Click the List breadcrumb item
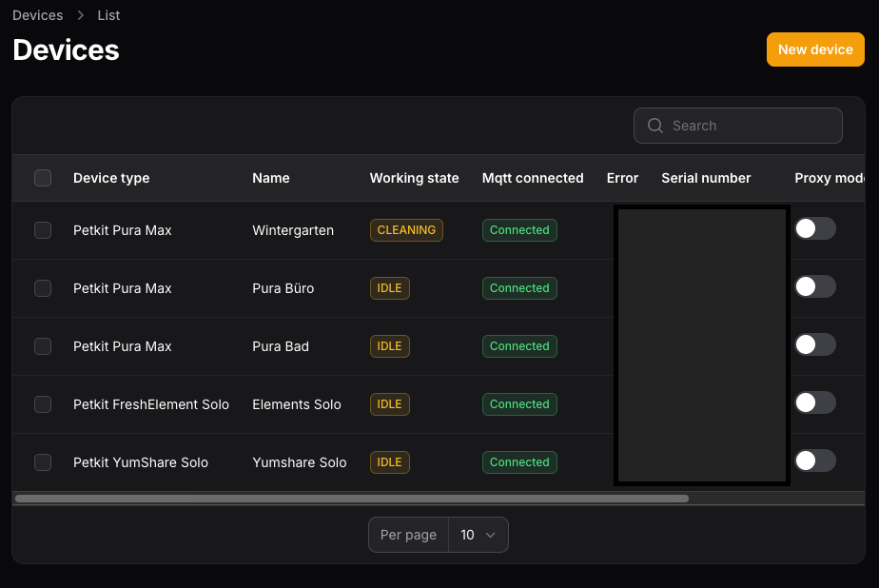 coord(108,15)
